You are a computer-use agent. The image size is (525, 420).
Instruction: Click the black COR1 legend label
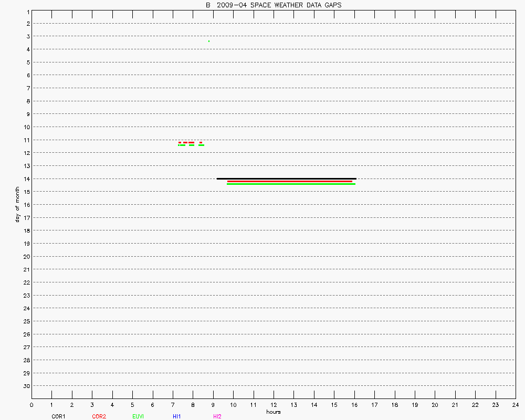58,416
